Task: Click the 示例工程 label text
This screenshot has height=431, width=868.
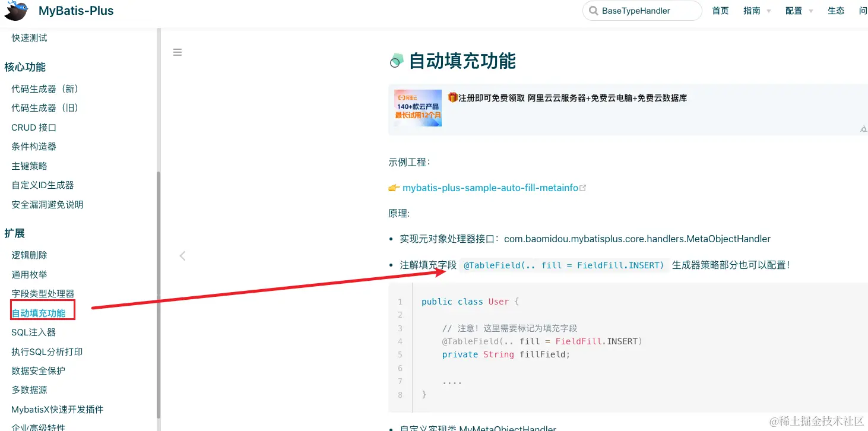Action: click(409, 162)
